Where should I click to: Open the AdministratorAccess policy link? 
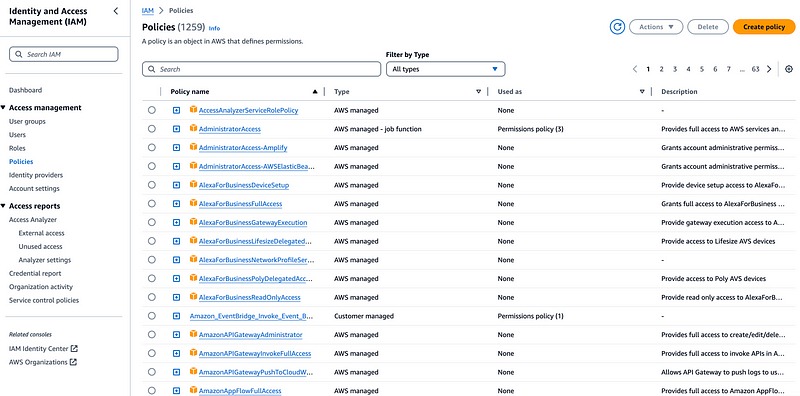click(230, 129)
